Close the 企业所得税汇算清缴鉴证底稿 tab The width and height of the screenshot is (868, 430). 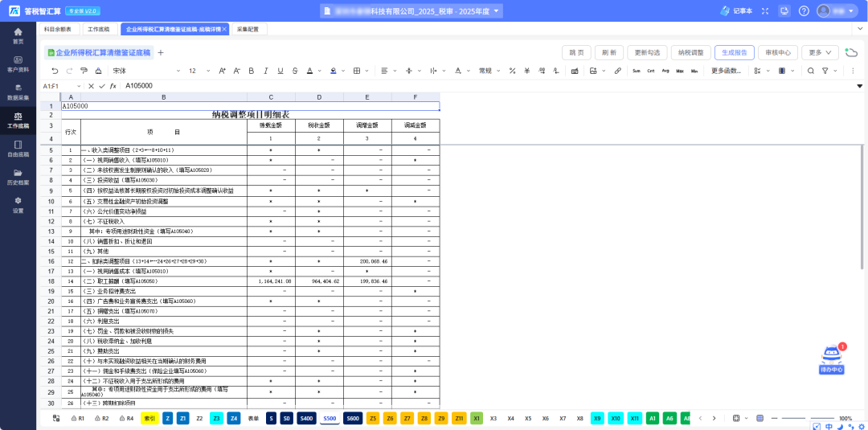[x=224, y=29]
